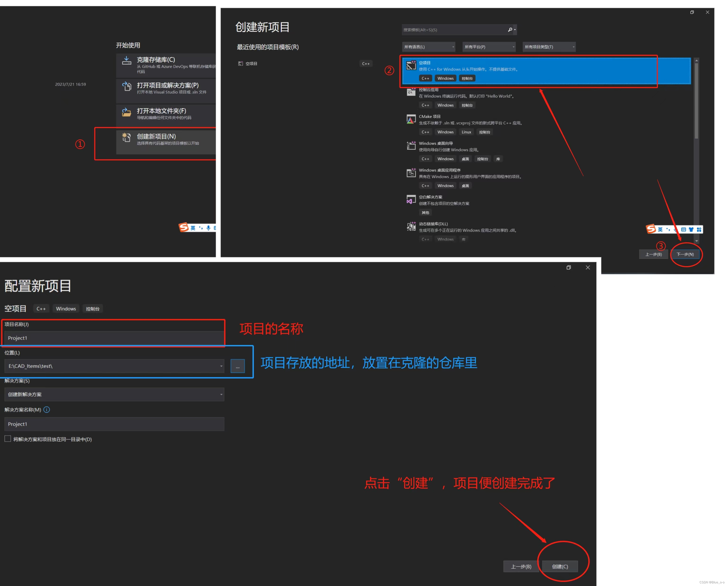This screenshot has height=586, width=728.
Task: Click the dynamic link library (DLL) icon
Action: 411,226
